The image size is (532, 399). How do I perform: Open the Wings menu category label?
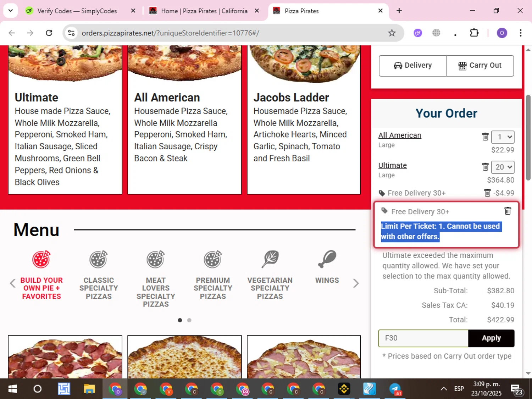[x=327, y=280]
